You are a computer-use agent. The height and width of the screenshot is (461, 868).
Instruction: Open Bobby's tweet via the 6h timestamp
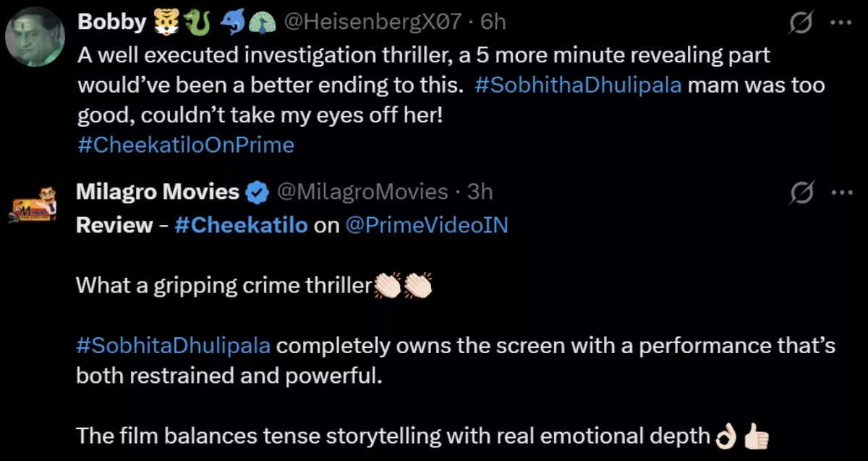click(x=493, y=21)
